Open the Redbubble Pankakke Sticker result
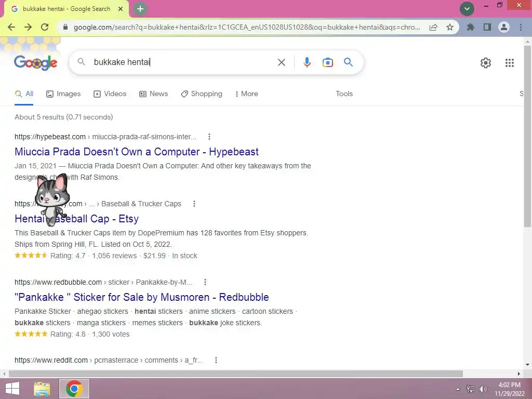This screenshot has height=399, width=532. click(141, 297)
